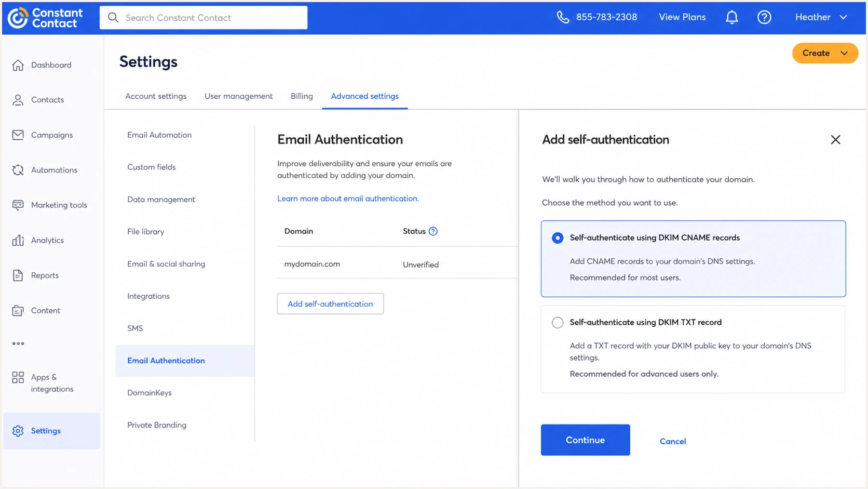Click View Plans link
This screenshot has width=868, height=489.
(x=682, y=17)
